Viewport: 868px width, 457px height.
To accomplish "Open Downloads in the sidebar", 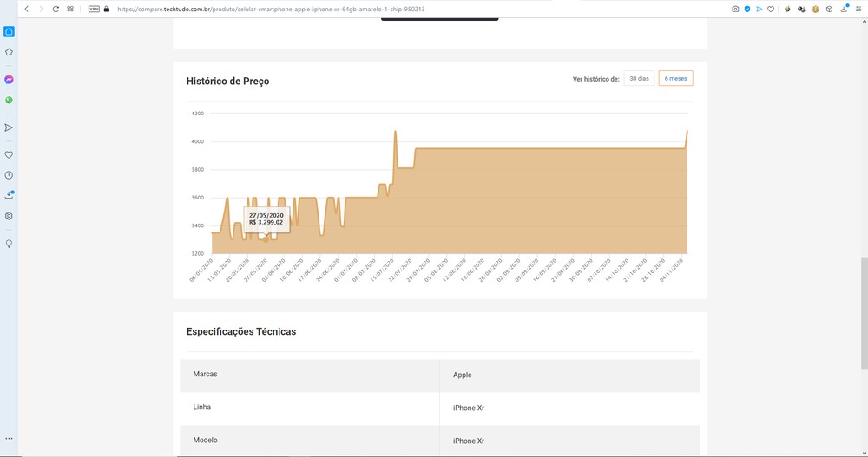I will point(9,195).
